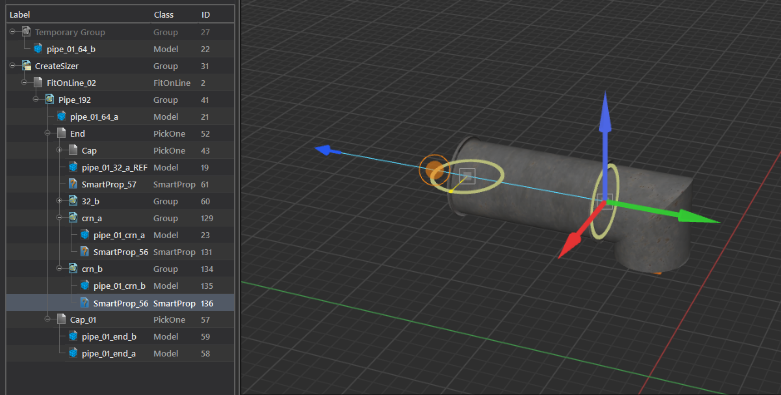Click the FitOnLine_02 page icon
Screen dimensions: 781x395
coord(38,83)
